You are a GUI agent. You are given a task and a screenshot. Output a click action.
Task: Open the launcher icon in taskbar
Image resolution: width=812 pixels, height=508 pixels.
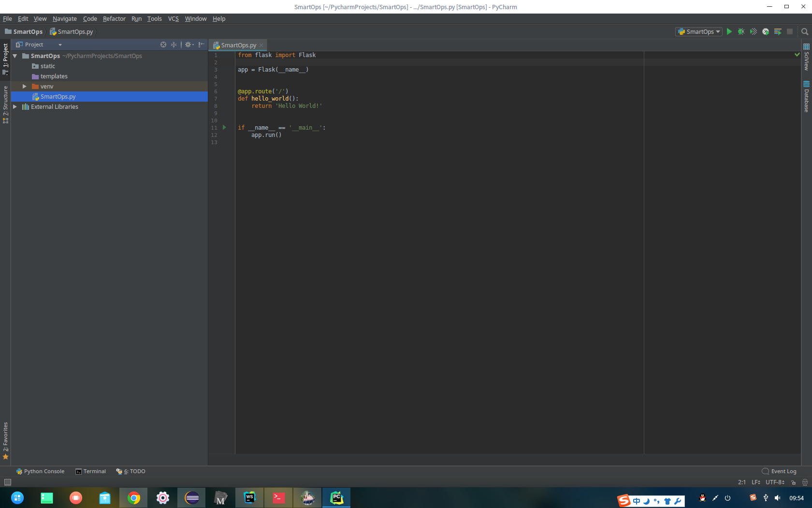17,498
